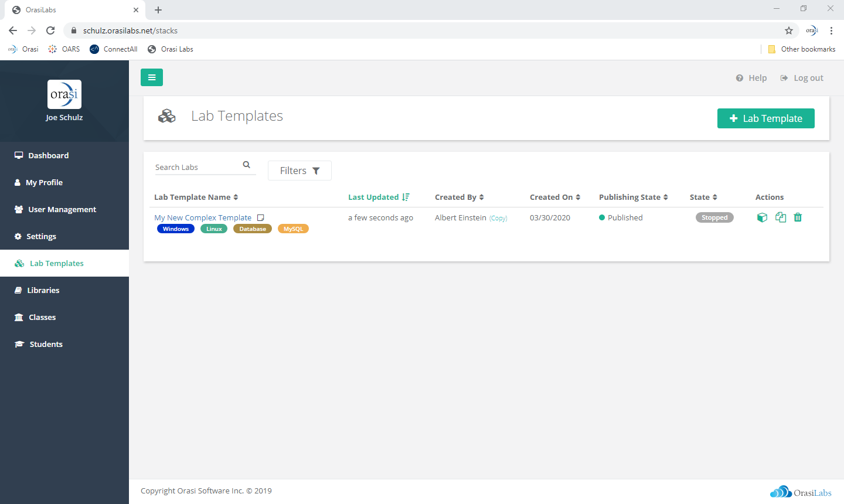Screen dimensions: 844x504
Task: Open Help
Action: (x=751, y=78)
